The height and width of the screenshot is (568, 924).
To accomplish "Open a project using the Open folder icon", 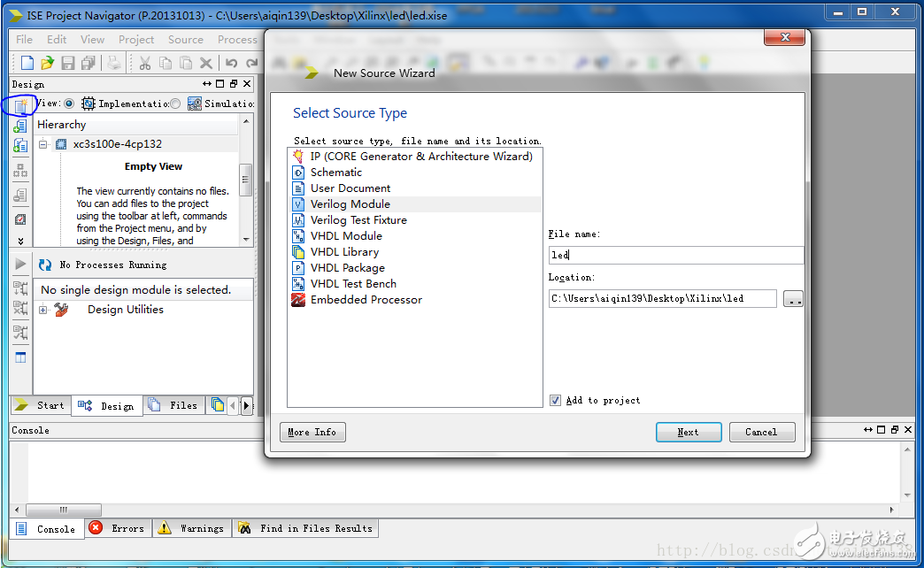I will tap(48, 62).
